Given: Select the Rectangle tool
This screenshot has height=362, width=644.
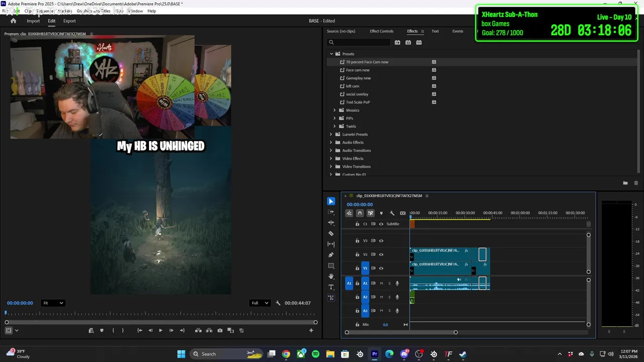Looking at the screenshot, I should tap(331, 265).
